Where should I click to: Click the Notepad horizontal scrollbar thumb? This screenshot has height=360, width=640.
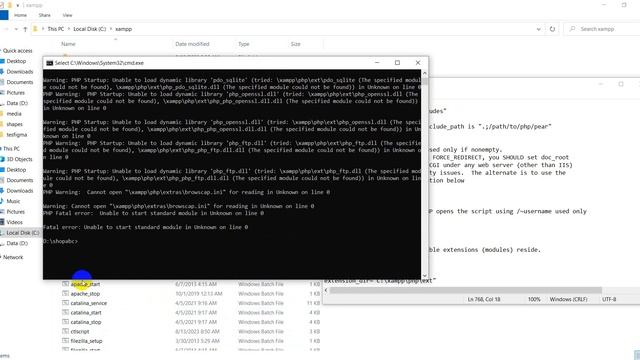pos(465,290)
